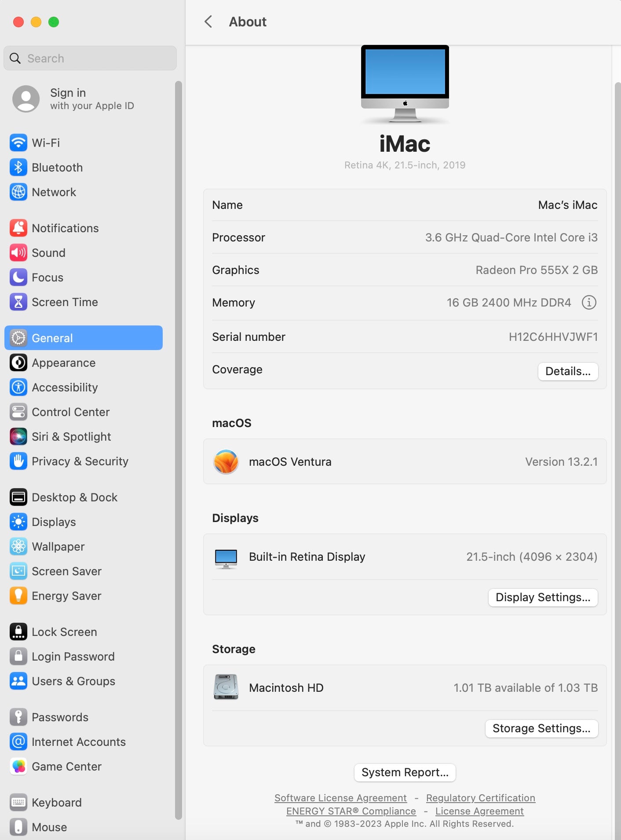Image resolution: width=621 pixels, height=840 pixels.
Task: Select Mouse in the sidebar
Action: click(x=84, y=827)
